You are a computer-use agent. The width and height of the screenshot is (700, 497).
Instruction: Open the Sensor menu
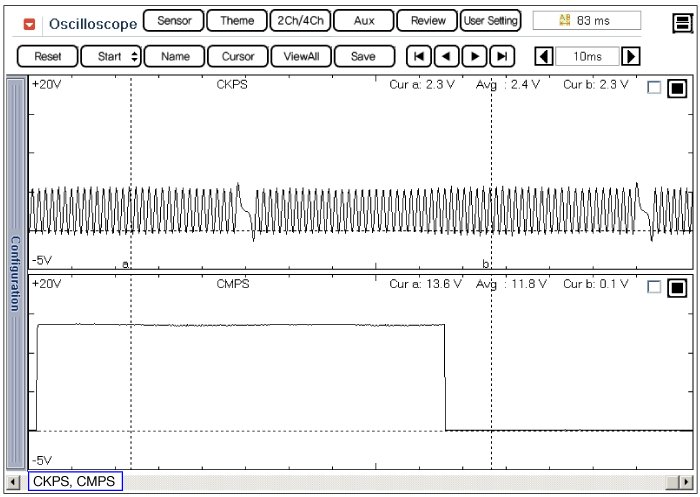174,20
